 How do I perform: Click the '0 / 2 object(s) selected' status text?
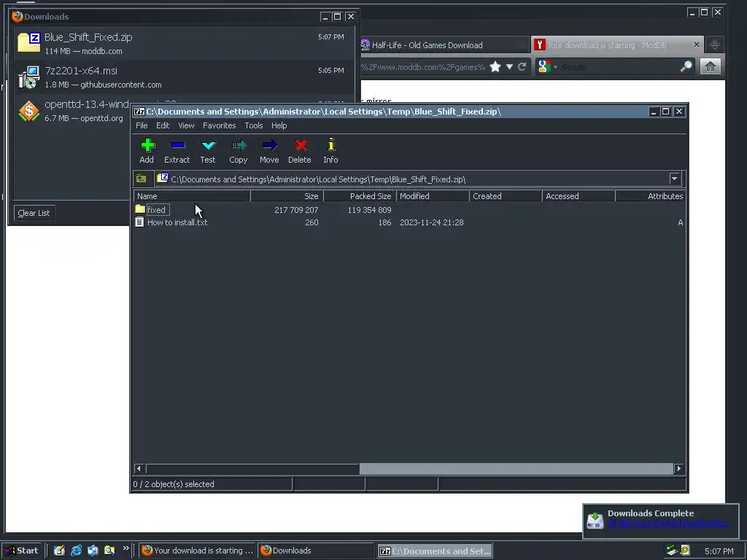pyautogui.click(x=174, y=484)
